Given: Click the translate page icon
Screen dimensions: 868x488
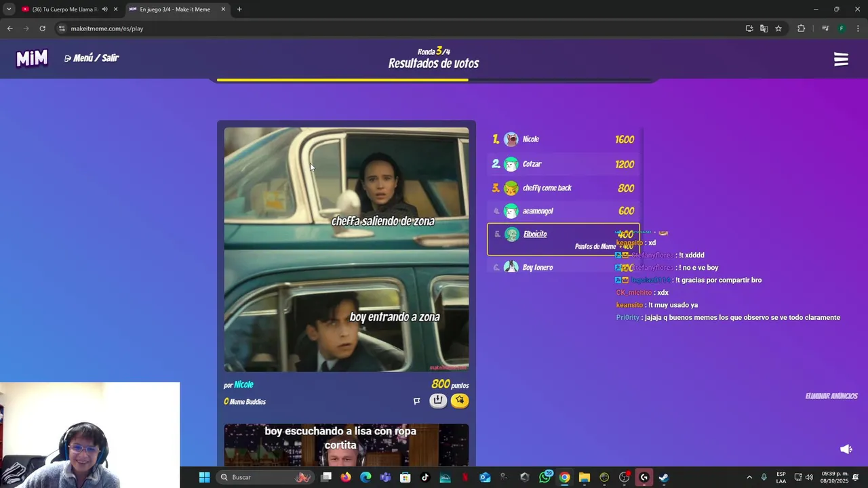Looking at the screenshot, I should pyautogui.click(x=764, y=28).
